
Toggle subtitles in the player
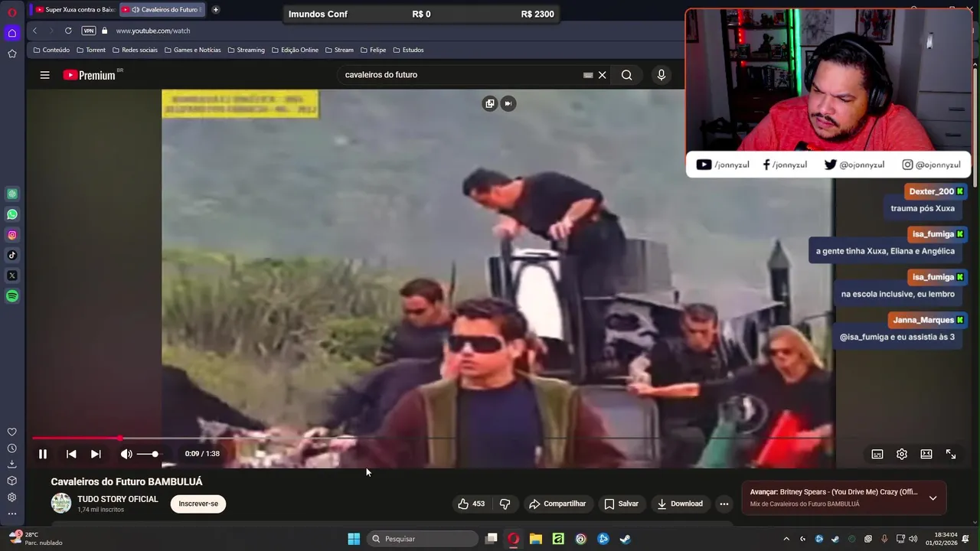click(877, 454)
